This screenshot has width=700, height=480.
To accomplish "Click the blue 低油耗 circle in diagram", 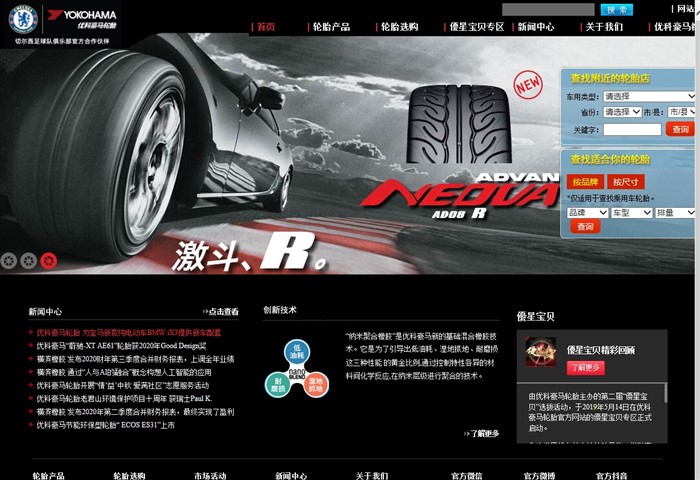I will point(297,351).
